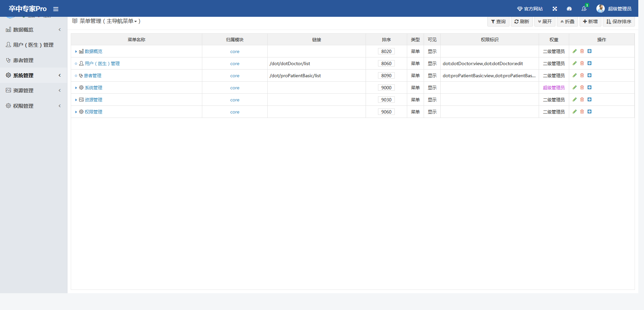
Task: Click the 超级管理员 weight cell in table
Action: click(x=554, y=88)
